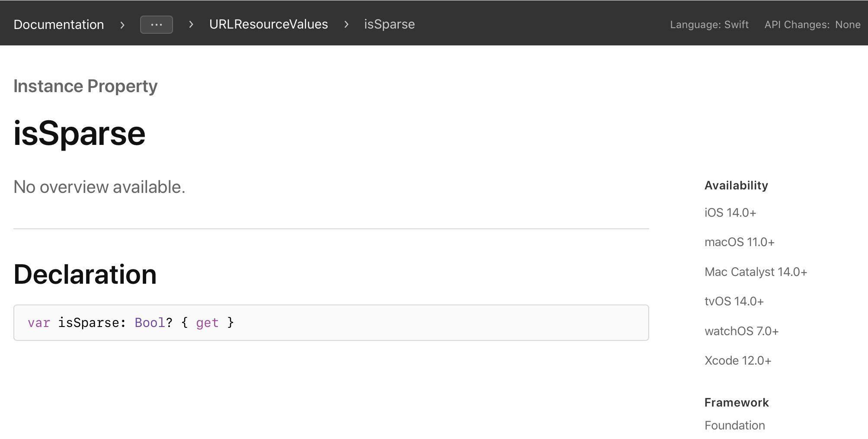This screenshot has height=439, width=868.
Task: Click the chevron before URLResourceValues breadcrumb
Action: click(x=191, y=25)
